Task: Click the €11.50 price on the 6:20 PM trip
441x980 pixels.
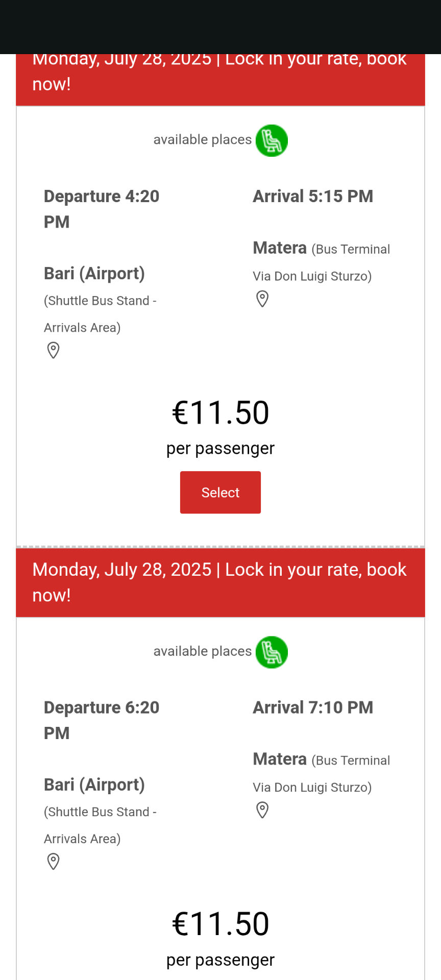Action: (x=220, y=924)
